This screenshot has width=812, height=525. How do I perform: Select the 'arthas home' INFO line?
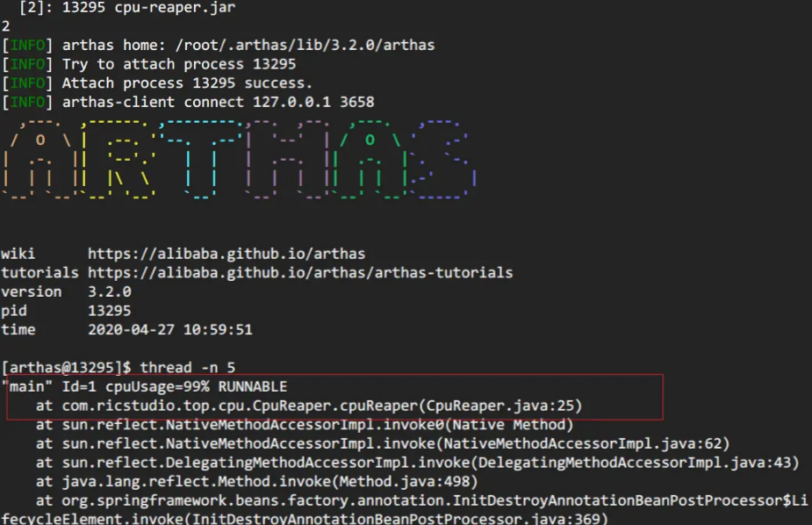coord(218,46)
